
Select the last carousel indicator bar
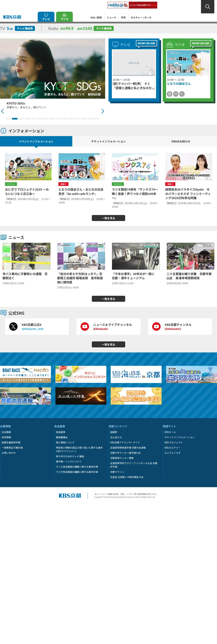97,119
